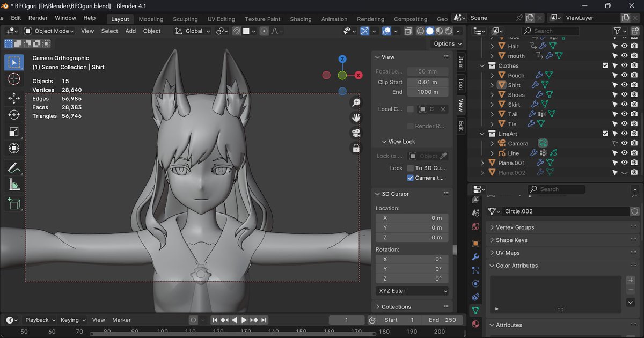The height and width of the screenshot is (338, 644).
Task: Uncheck the Clothes collection exclude checkbox
Action: point(605,65)
